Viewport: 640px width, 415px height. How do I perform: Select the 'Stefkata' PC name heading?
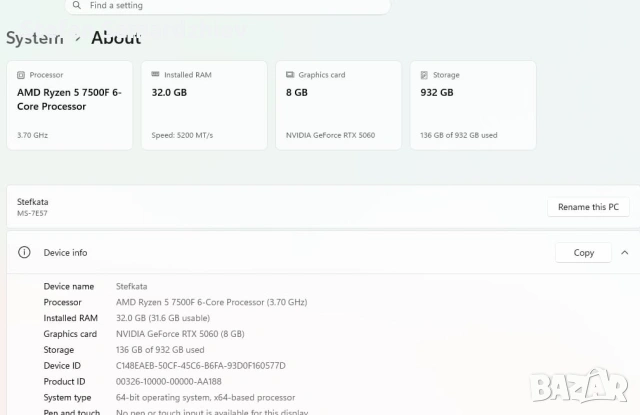33,202
